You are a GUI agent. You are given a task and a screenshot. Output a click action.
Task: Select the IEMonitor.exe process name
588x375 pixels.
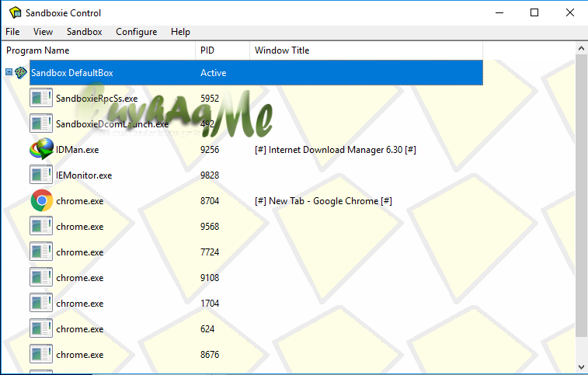84,175
